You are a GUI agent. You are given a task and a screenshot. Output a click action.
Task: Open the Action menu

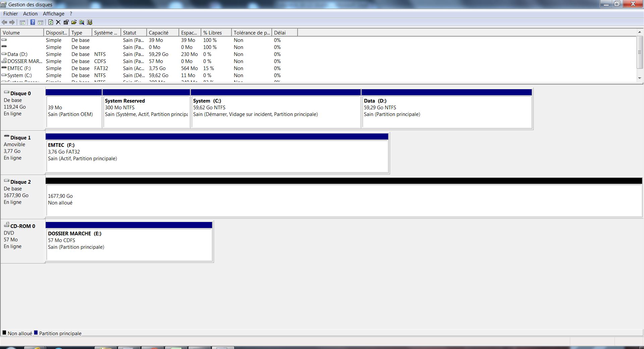pyautogui.click(x=30, y=13)
